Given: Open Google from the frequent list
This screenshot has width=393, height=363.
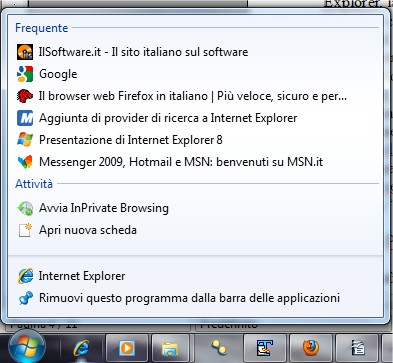Looking at the screenshot, I should coord(196,74).
